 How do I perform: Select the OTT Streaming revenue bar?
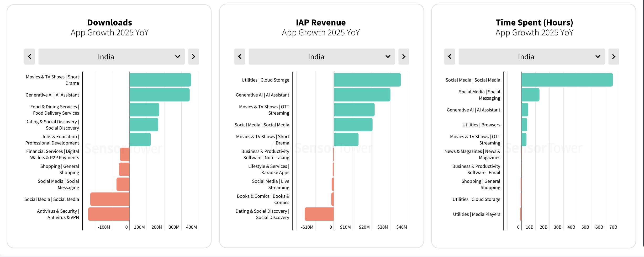point(354,110)
